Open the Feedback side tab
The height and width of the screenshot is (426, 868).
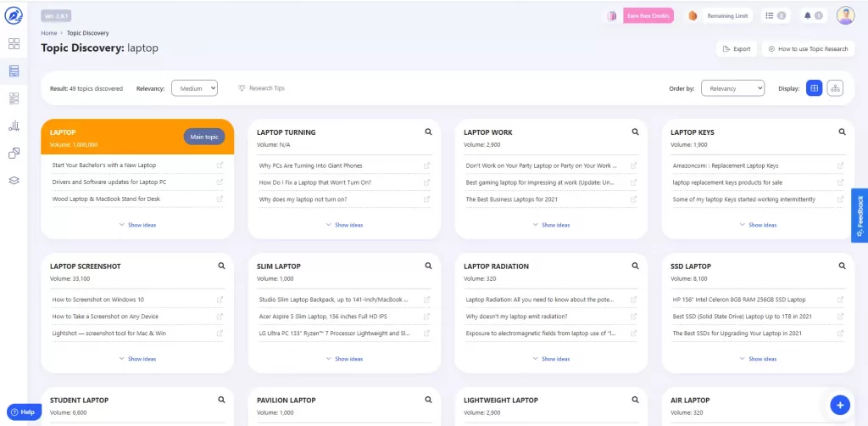860,216
